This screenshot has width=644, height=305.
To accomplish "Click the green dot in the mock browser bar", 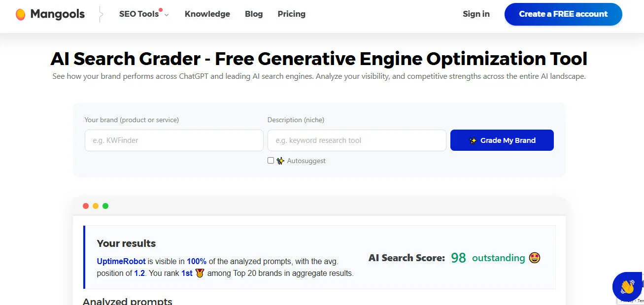I will 105,205.
